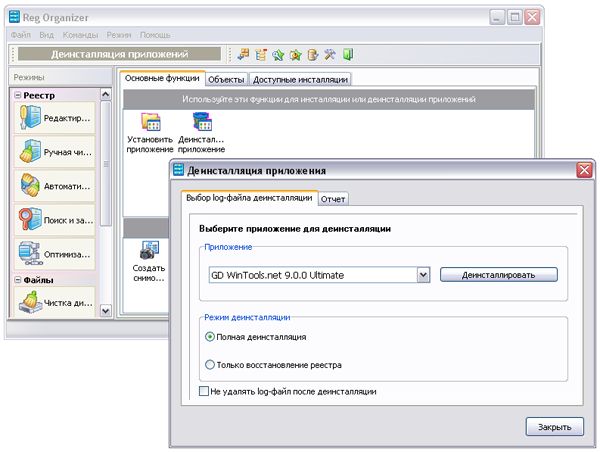Switch to the Объекты tab

click(226, 80)
